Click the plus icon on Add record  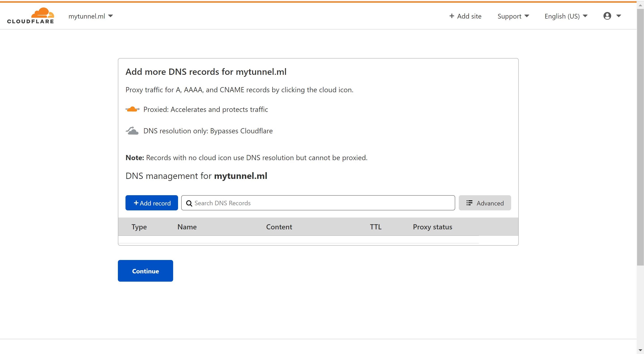click(136, 203)
